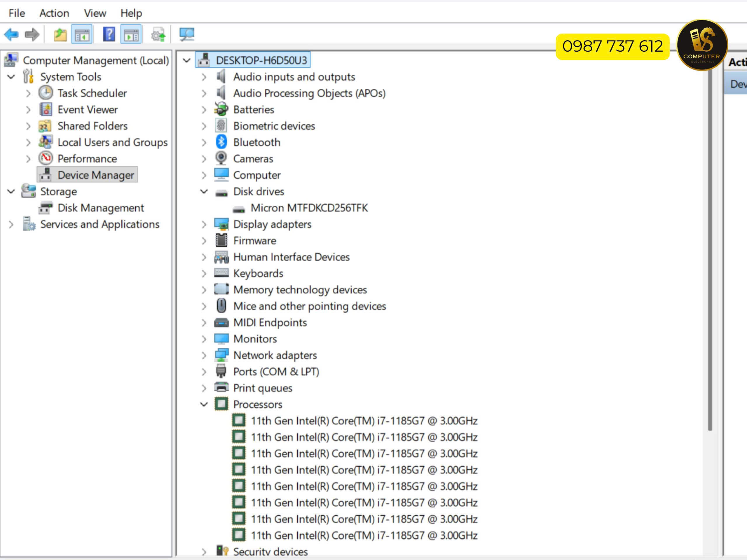The width and height of the screenshot is (747, 560).
Task: Open the Action menu
Action: point(54,13)
